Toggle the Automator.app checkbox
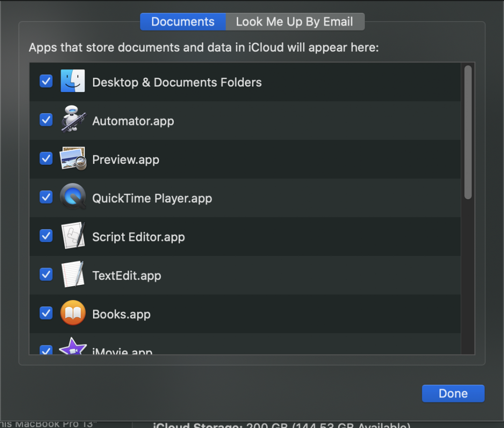The height and width of the screenshot is (428, 504). coord(46,120)
